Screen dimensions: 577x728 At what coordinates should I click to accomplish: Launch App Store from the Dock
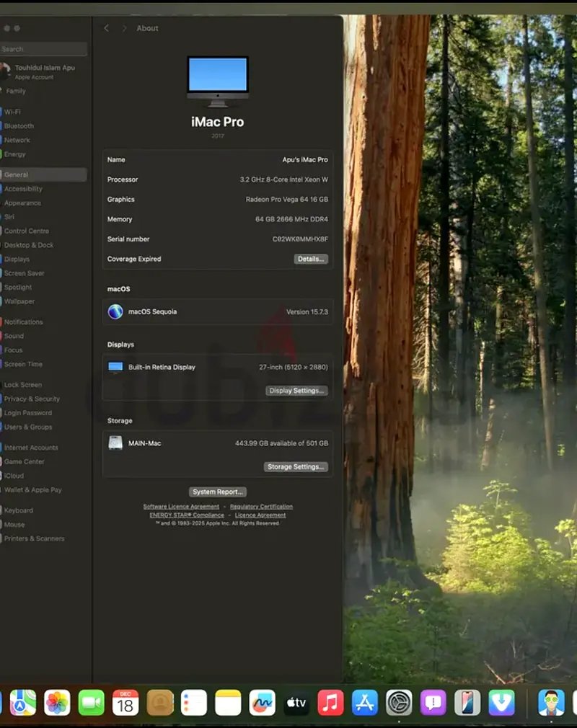pyautogui.click(x=365, y=702)
